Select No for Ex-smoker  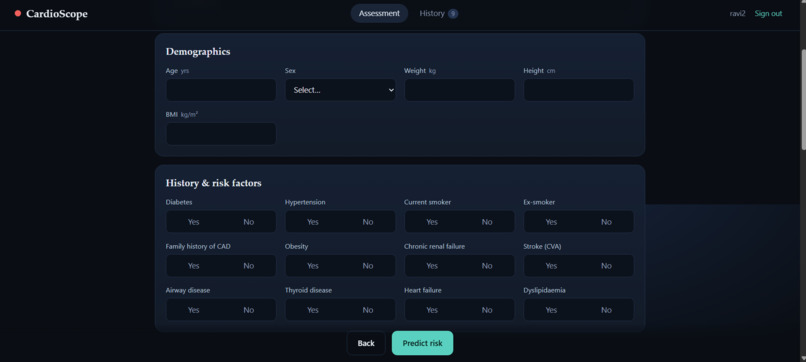[x=607, y=222]
